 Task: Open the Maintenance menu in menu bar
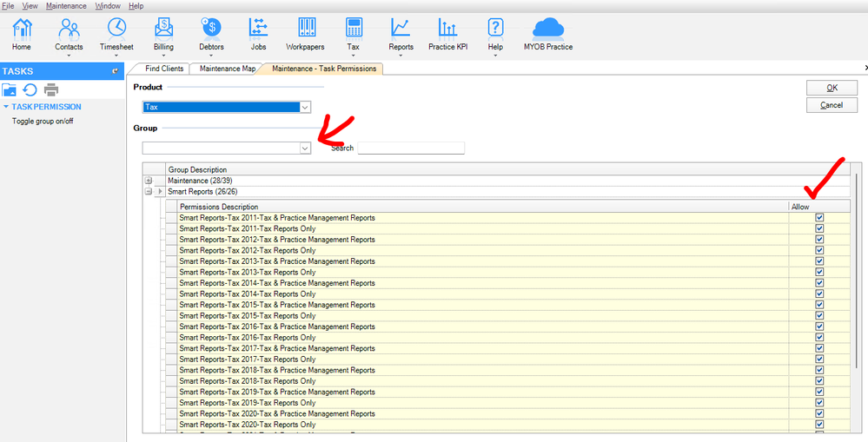tap(66, 6)
